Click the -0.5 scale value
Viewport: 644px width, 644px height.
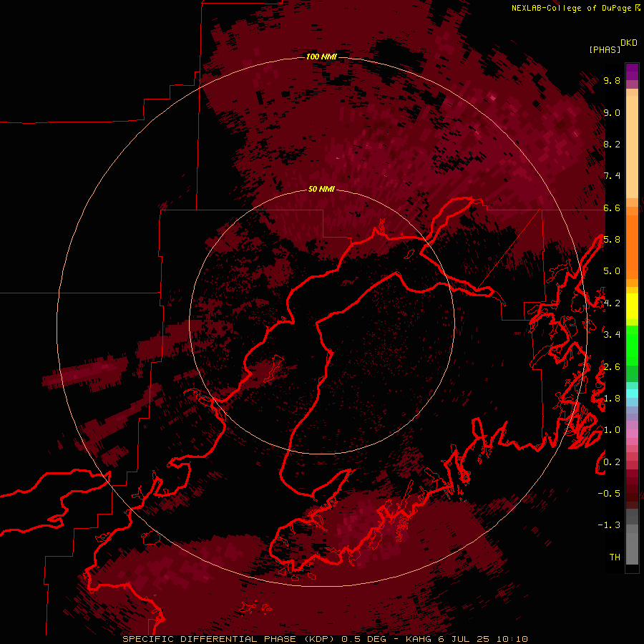(609, 494)
